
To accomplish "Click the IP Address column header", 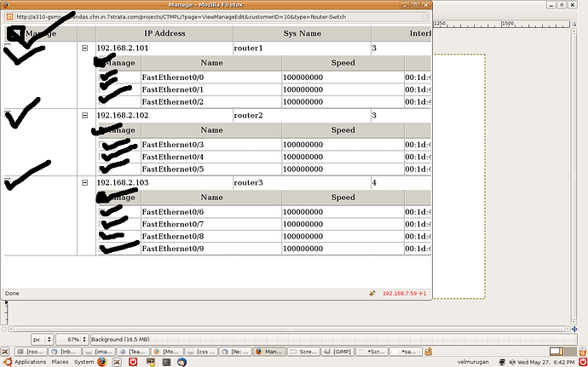I will tap(164, 33).
